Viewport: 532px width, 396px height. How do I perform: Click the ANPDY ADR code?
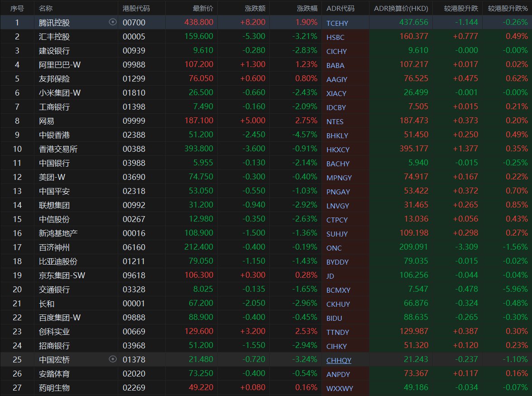pyautogui.click(x=338, y=375)
